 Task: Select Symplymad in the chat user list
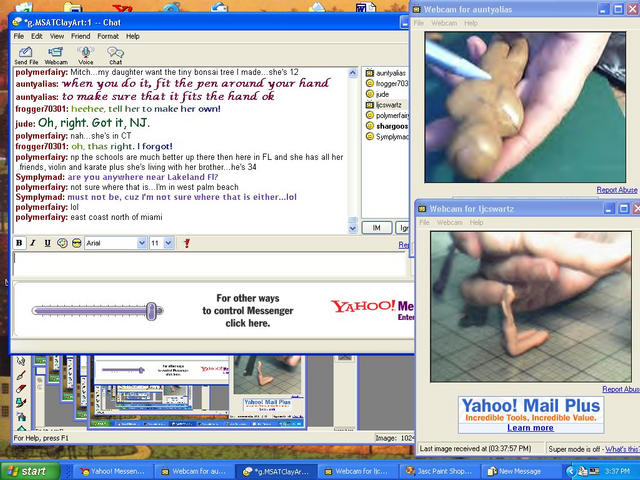tap(386, 137)
